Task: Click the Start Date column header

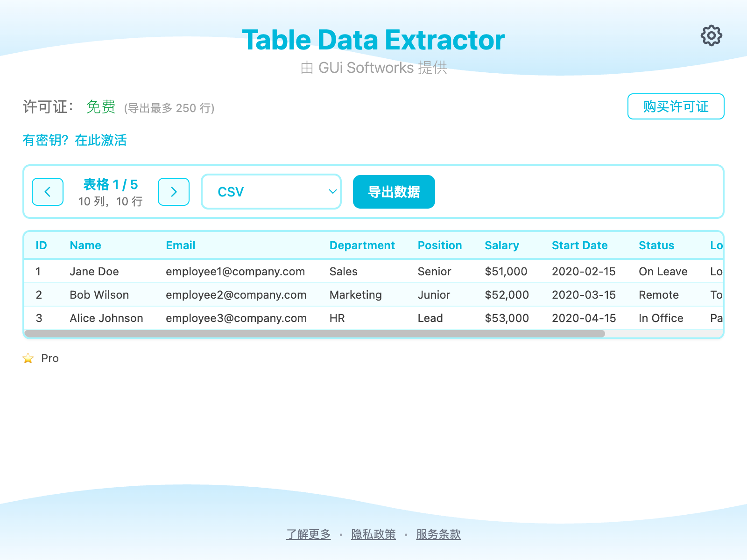Action: pyautogui.click(x=580, y=245)
